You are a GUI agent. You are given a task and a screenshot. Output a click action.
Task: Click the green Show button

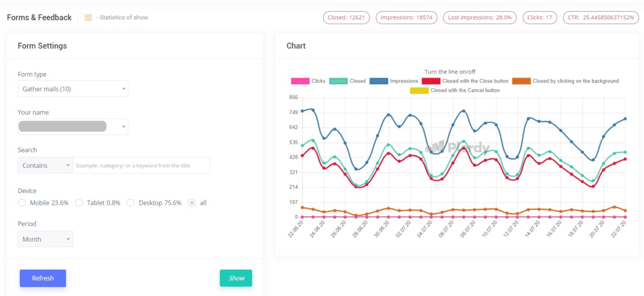[236, 278]
